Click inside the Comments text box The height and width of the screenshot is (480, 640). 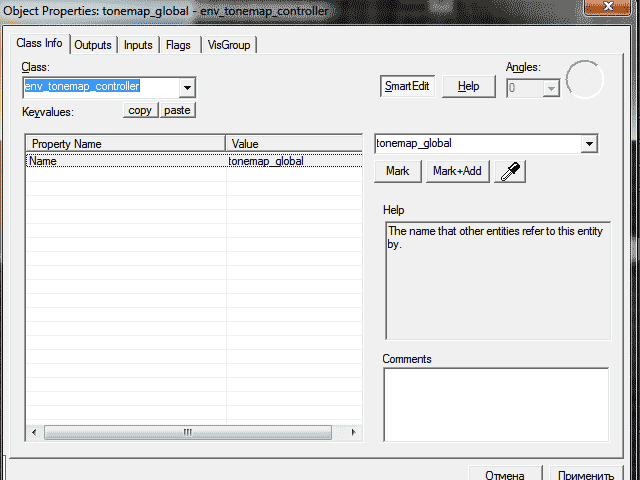(x=495, y=403)
